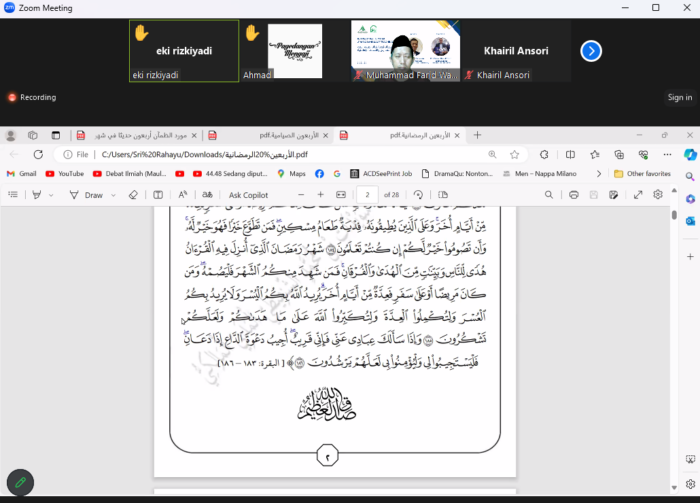This screenshot has width=700, height=503.
Task: Open ACDSeePrint Job bookmark
Action: [381, 174]
